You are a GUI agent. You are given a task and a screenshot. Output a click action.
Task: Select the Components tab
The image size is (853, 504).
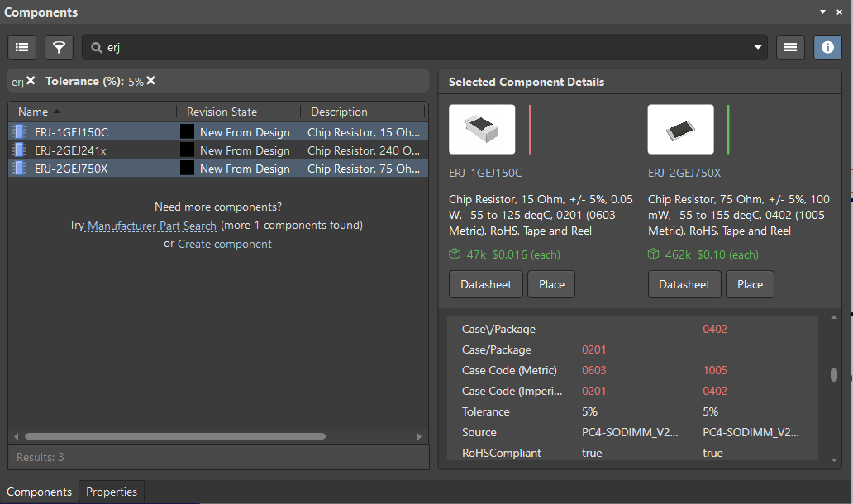point(39,492)
